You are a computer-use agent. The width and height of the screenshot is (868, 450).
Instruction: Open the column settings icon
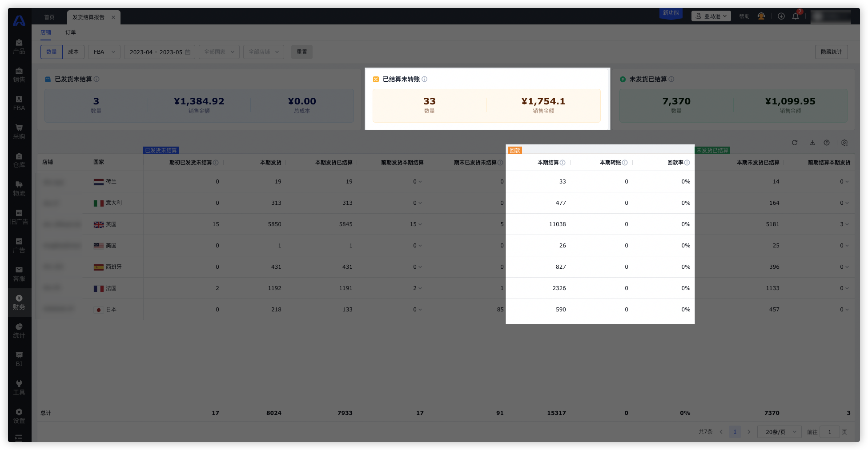coord(844,143)
